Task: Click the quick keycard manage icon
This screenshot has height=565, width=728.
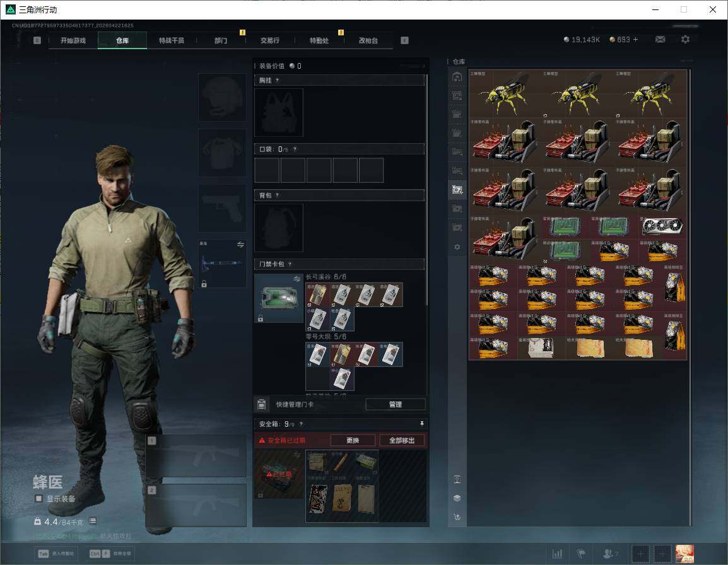Action: tap(261, 404)
